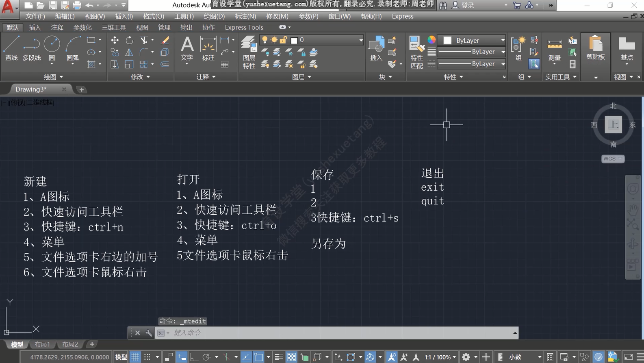Screen dimensions: 644x363
Task: Click the command line input field
Action: point(337,333)
